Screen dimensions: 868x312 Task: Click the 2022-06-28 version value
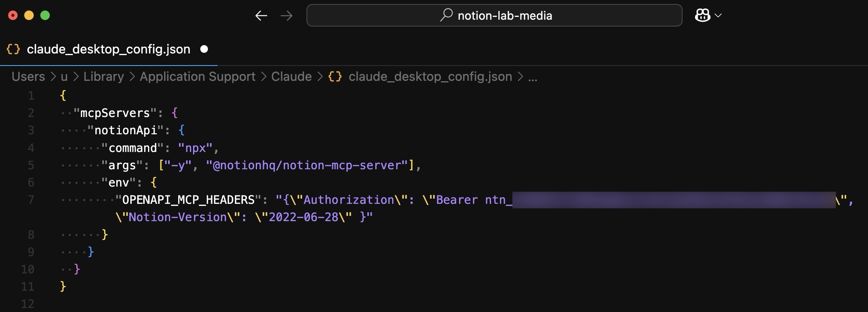point(304,217)
